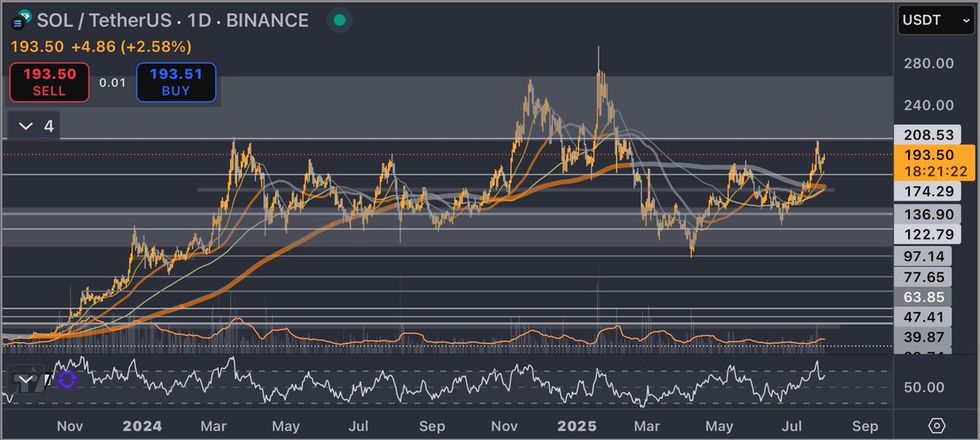Click the green market status dot
Screen dimensions: 980x440
pyautogui.click(x=340, y=20)
